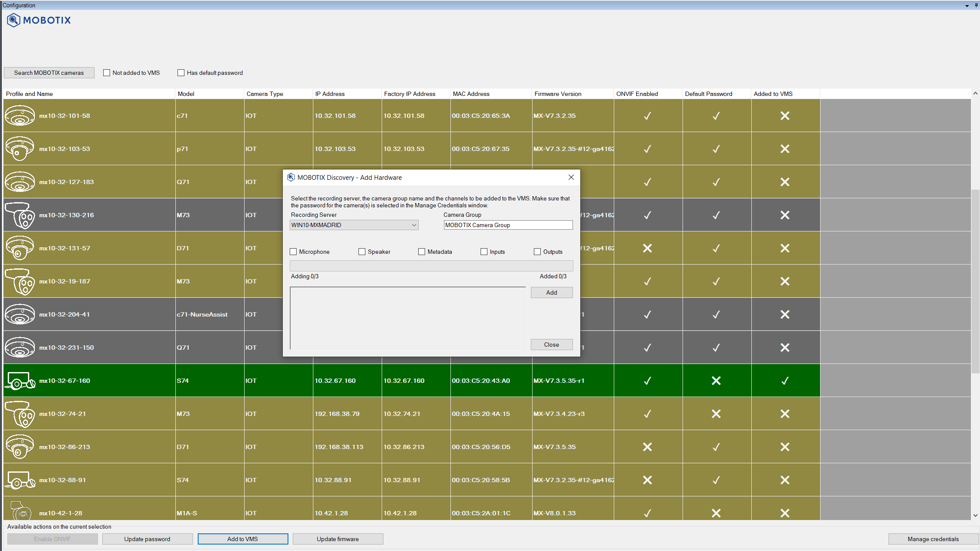Viewport: 980px width, 551px height.
Task: Click Search MOBOTIX cameras button
Action: point(49,73)
